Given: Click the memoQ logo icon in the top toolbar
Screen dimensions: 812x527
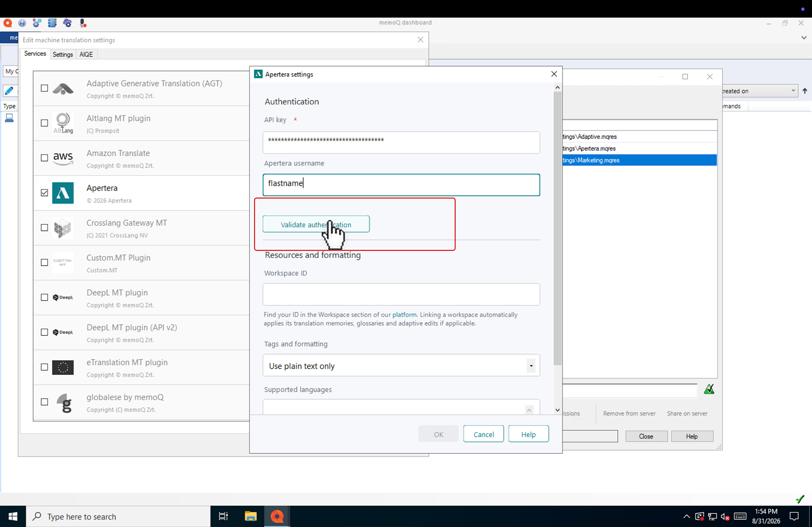Looking at the screenshot, I should [x=8, y=23].
